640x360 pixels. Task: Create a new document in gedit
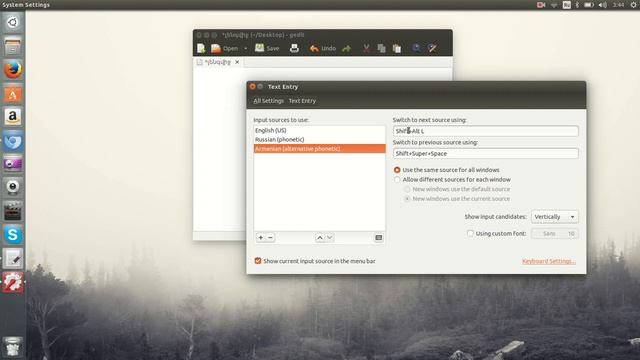point(201,49)
